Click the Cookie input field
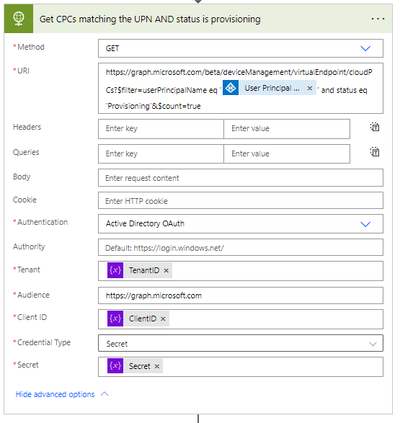This screenshot has width=400, height=423. (241, 201)
